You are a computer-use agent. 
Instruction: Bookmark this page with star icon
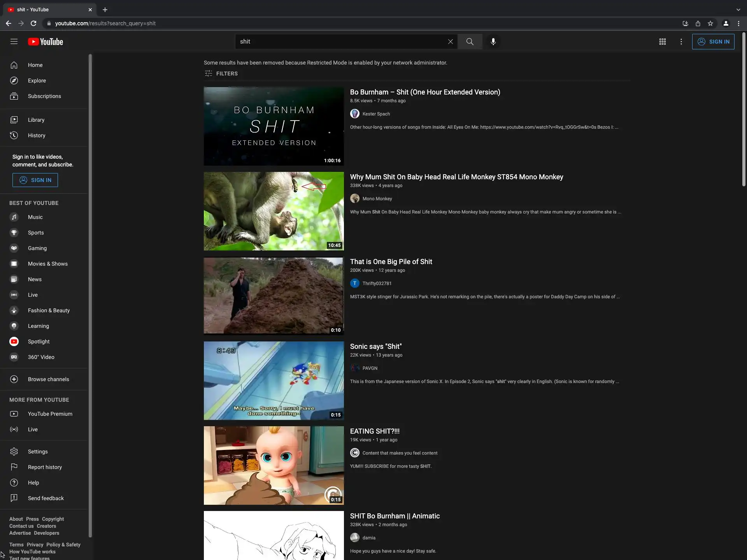pos(710,23)
